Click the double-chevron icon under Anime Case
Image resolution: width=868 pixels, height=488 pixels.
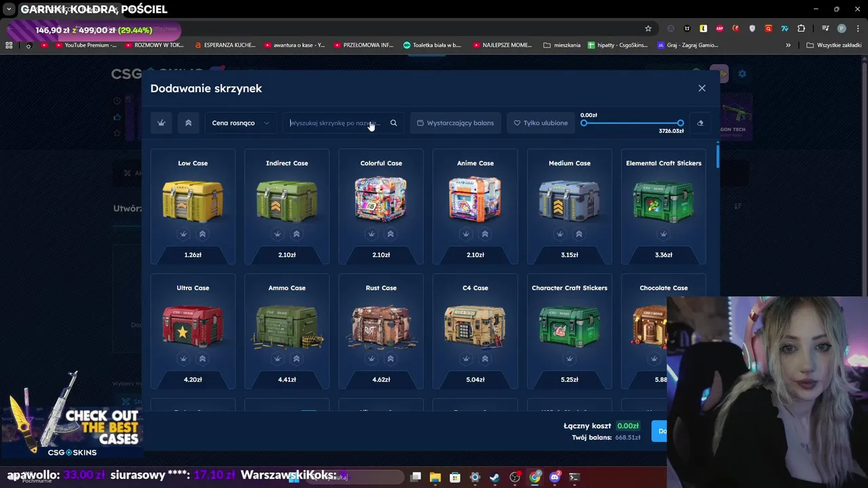pyautogui.click(x=485, y=234)
